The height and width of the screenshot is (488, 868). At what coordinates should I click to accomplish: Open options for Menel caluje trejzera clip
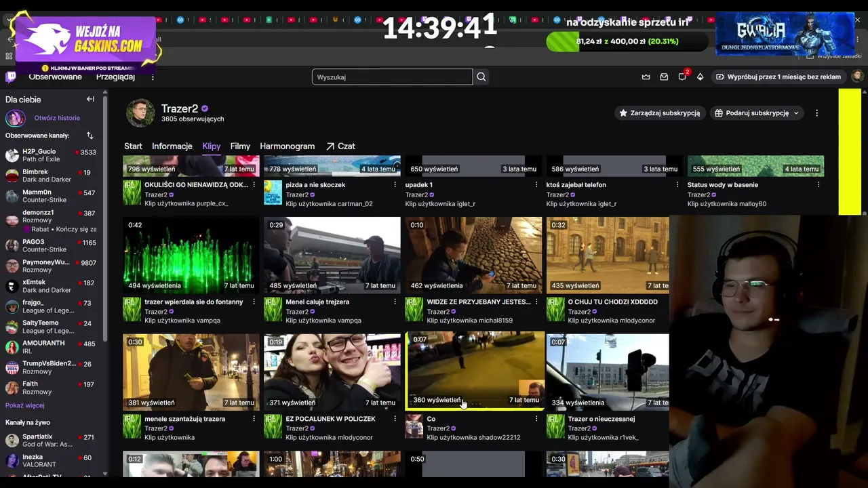point(395,302)
